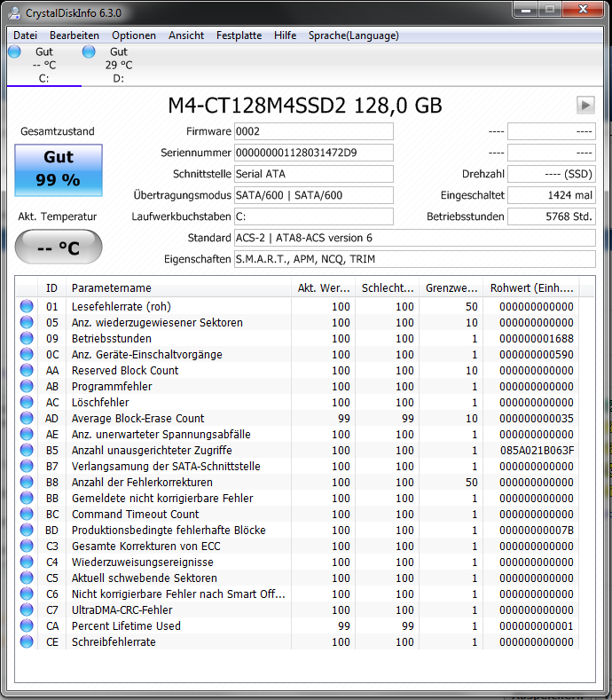Click the Standard field ACS-2
Screen dimensions: 612x700
pyautogui.click(x=415, y=238)
